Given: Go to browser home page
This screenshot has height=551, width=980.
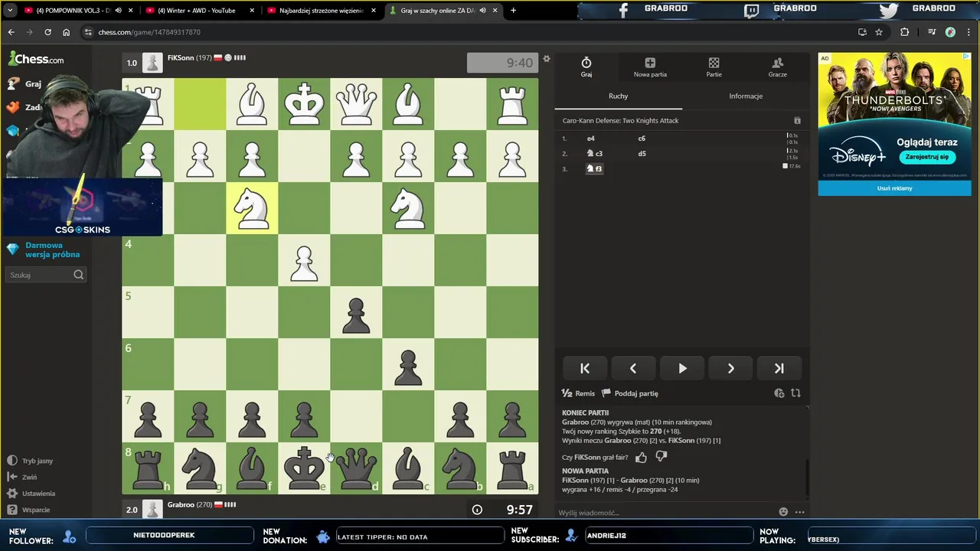Looking at the screenshot, I should [66, 32].
